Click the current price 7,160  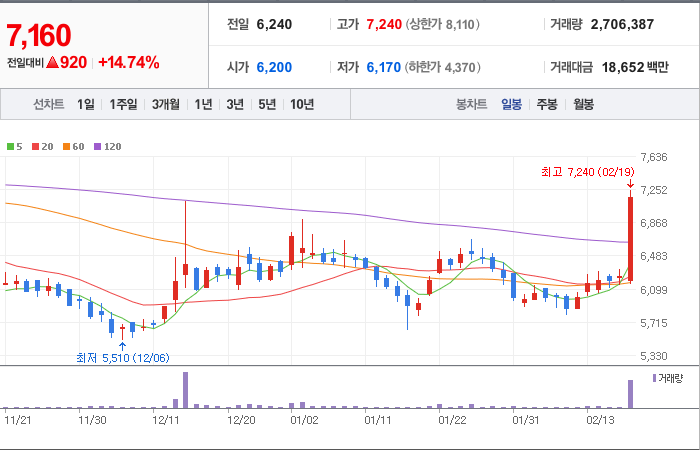(39, 35)
